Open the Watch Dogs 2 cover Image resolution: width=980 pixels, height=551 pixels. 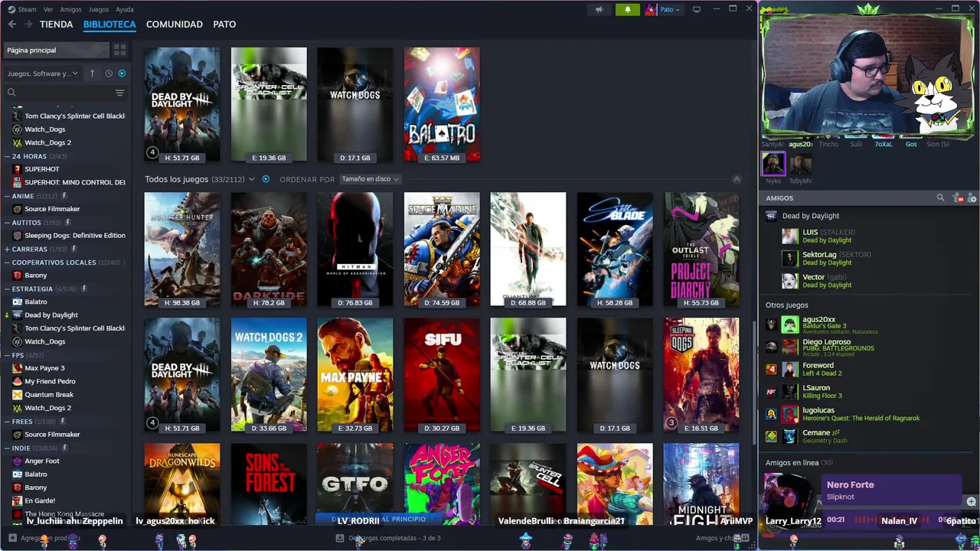269,375
